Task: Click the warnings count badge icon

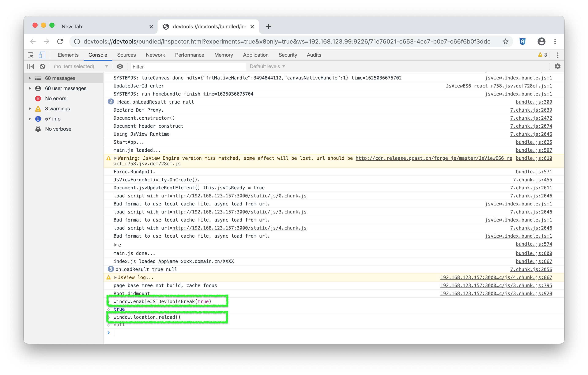Action: tap(542, 55)
